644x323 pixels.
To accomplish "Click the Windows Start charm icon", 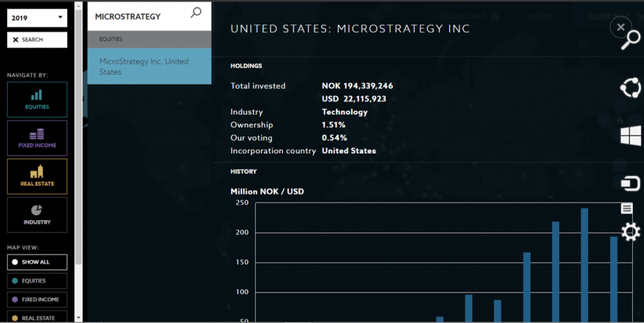I will point(630,136).
